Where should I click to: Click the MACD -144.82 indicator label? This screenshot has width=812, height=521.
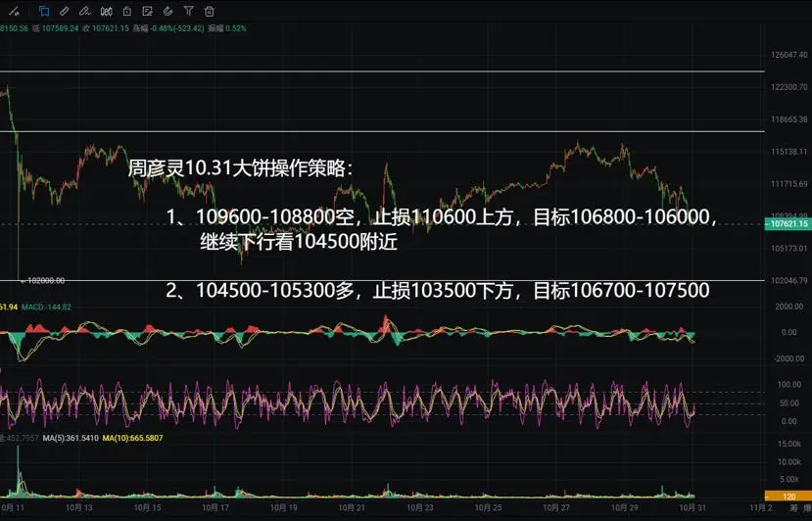46,308
